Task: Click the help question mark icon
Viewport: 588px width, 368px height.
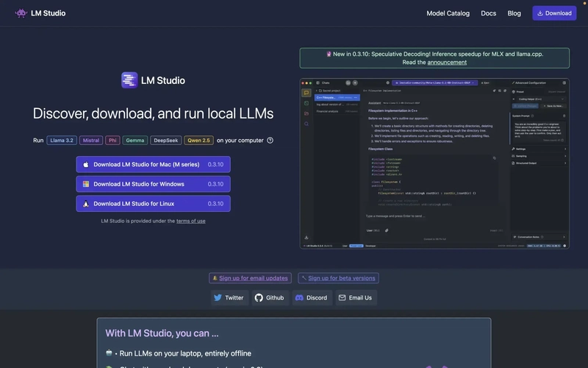Action: pos(270,141)
